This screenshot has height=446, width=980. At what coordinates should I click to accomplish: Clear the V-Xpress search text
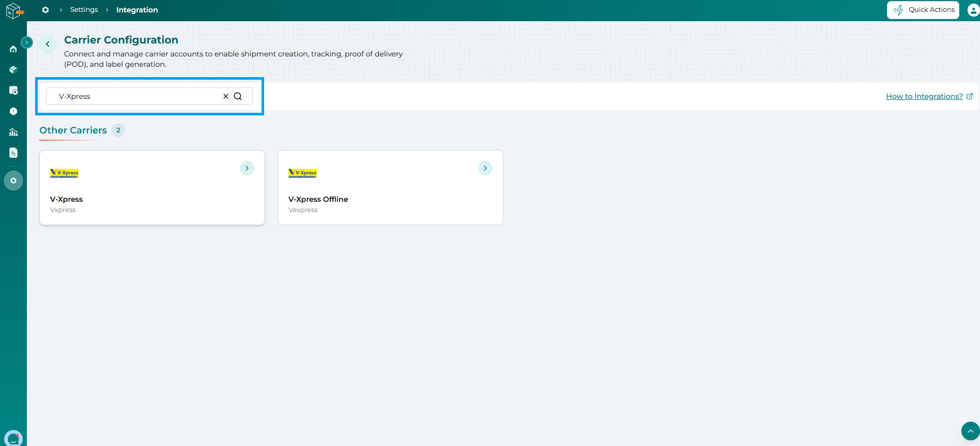point(226,96)
